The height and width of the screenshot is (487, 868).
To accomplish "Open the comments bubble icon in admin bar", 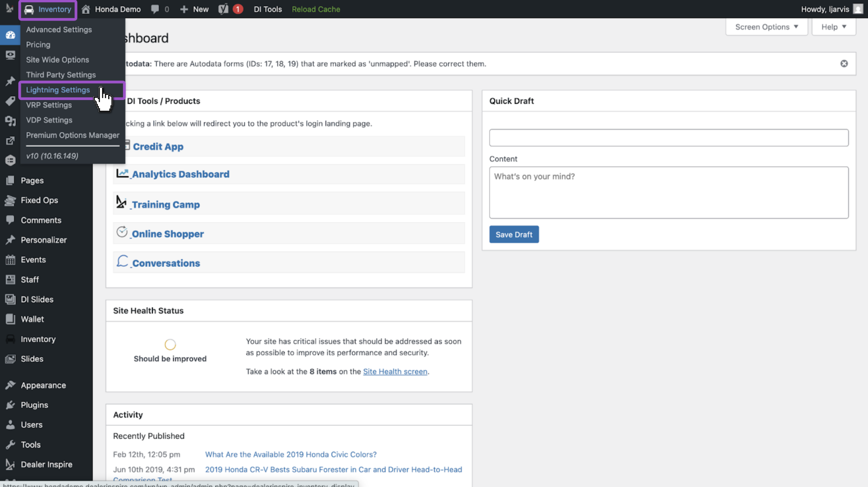I will pos(155,9).
